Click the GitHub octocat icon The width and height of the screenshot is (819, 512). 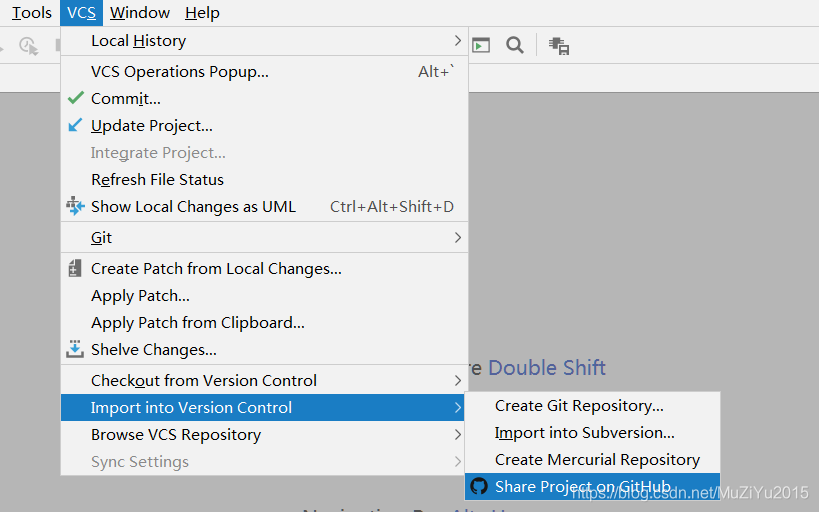479,486
